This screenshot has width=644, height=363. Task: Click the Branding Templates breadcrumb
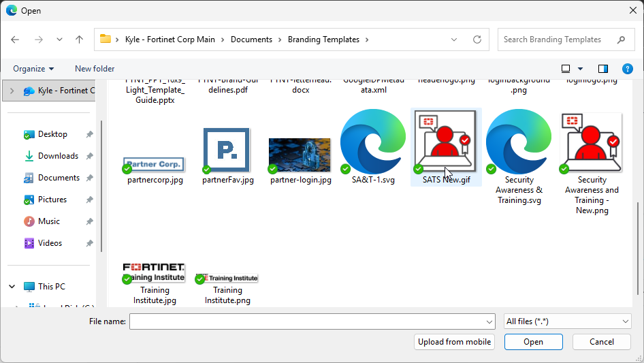[323, 40]
